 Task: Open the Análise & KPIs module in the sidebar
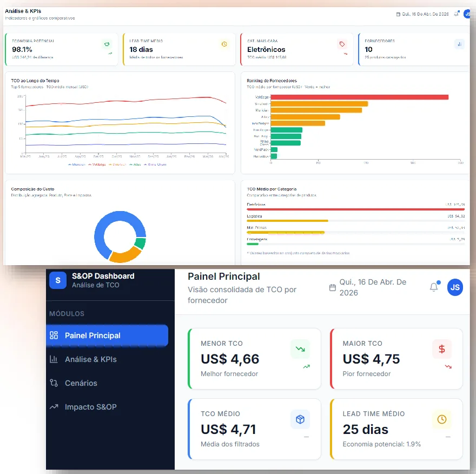(x=107, y=359)
